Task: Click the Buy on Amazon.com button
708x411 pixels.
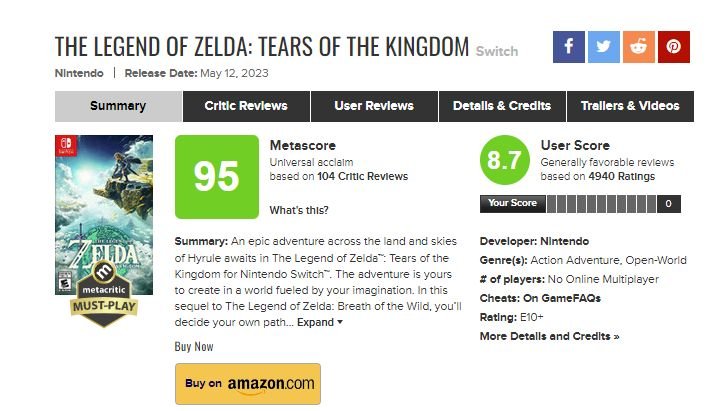Action: click(248, 383)
